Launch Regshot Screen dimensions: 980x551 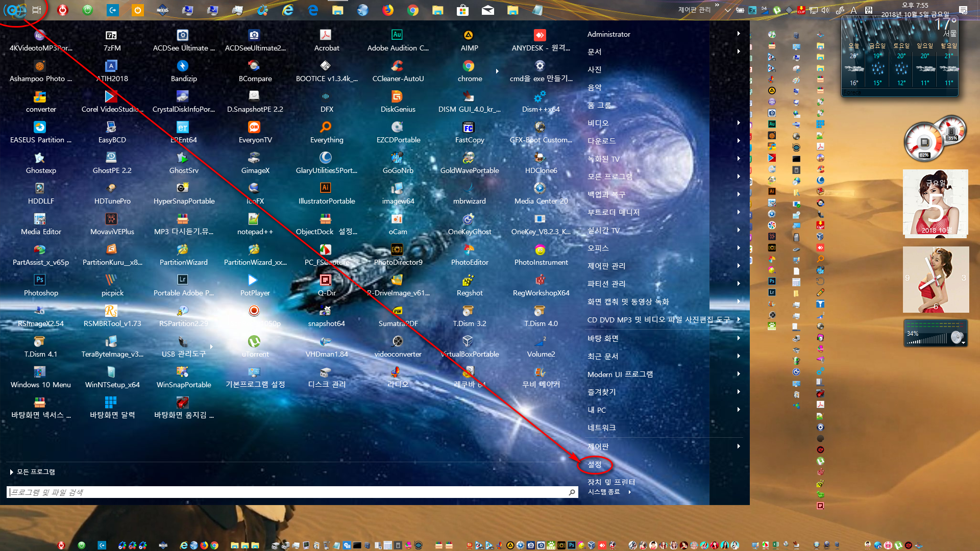pyautogui.click(x=469, y=286)
